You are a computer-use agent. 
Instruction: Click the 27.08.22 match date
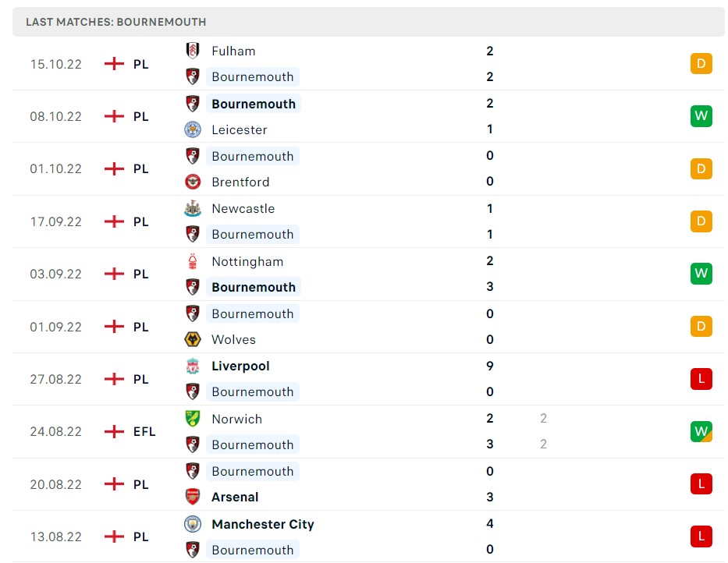click(55, 379)
